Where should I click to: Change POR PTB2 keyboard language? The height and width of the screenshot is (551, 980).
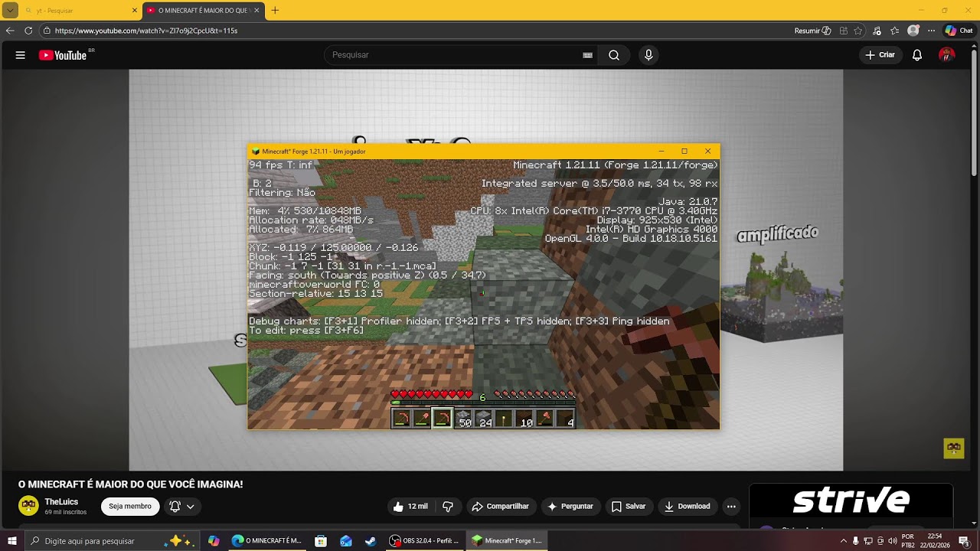click(908, 541)
